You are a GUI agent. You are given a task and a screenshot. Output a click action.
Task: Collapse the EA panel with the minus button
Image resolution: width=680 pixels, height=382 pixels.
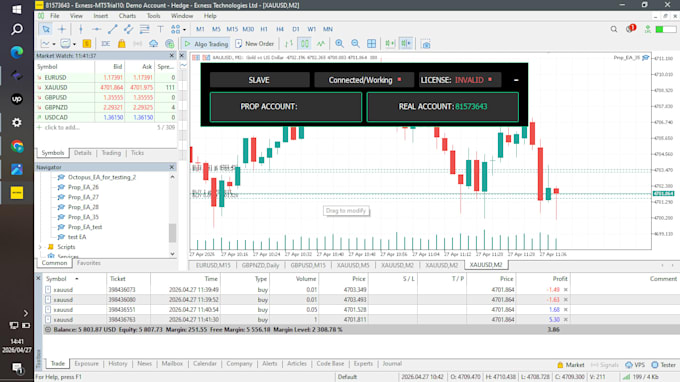[x=516, y=80]
